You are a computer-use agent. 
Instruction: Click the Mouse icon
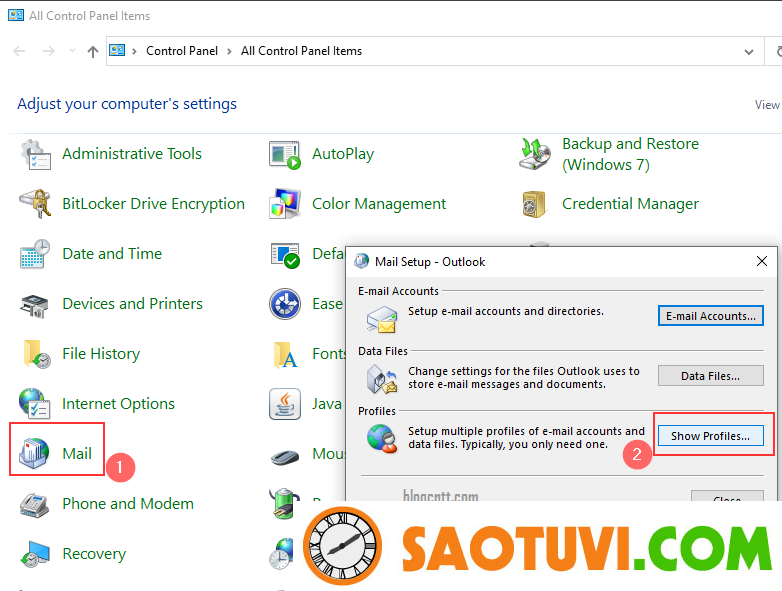tap(285, 456)
